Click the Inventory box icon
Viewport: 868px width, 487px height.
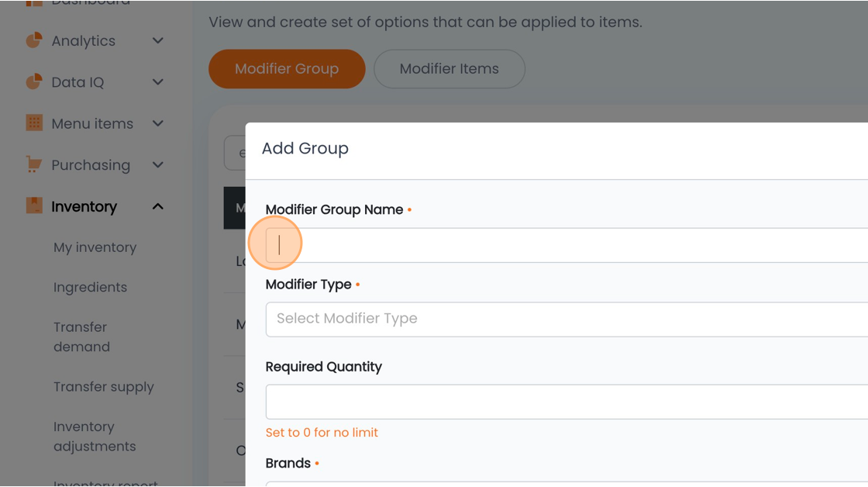click(x=34, y=206)
